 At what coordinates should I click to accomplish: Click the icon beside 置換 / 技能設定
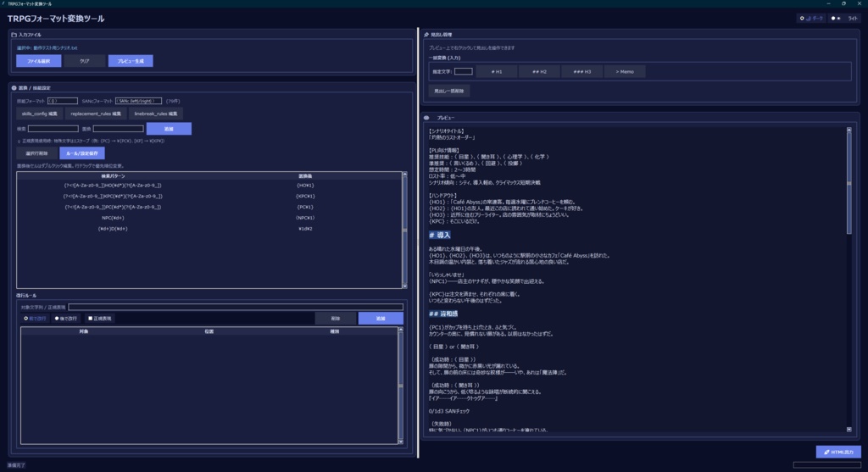point(14,88)
